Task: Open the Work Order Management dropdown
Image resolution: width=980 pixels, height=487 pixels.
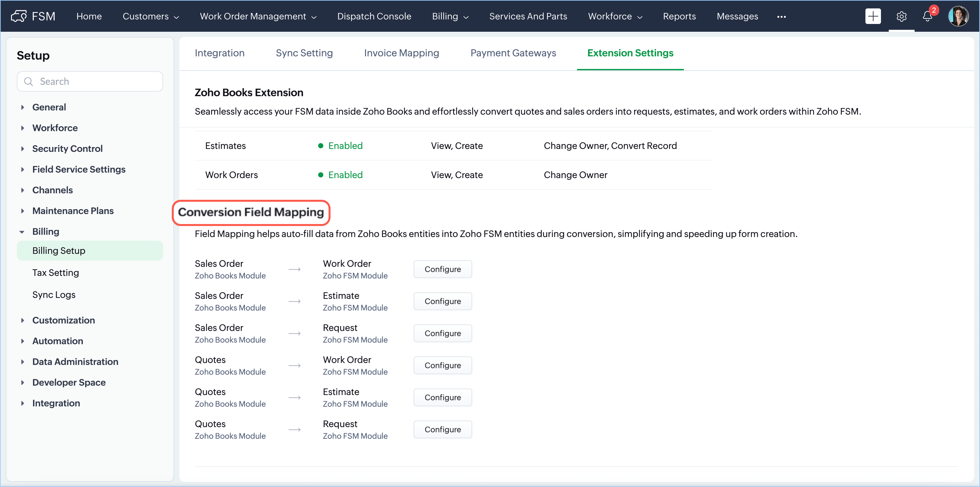Action: click(258, 17)
